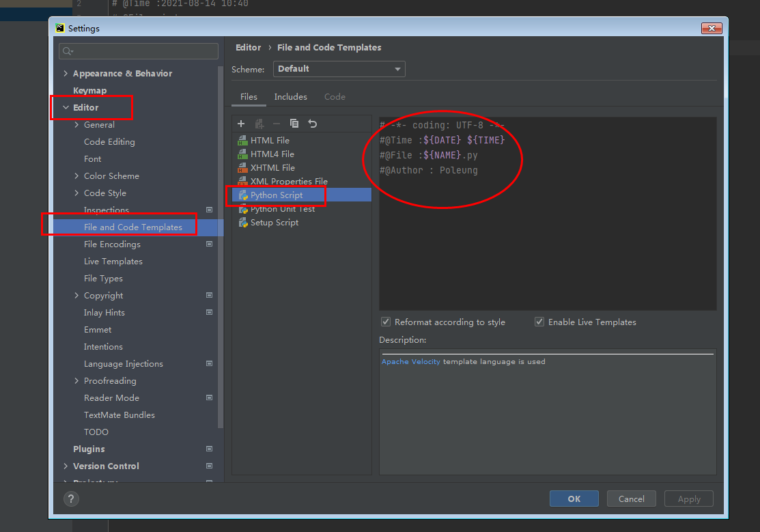Click inside the template code editor

548,213
